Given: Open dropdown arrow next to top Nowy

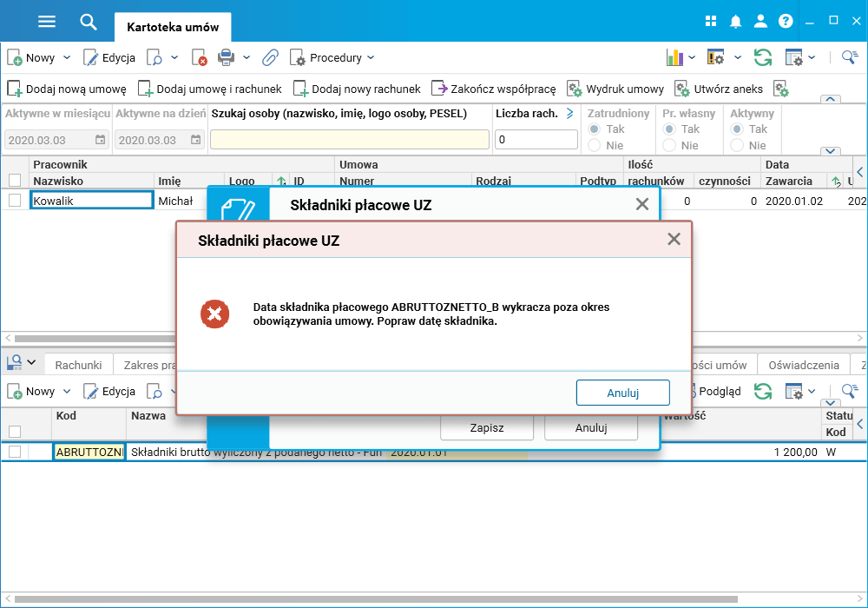Looking at the screenshot, I should (x=67, y=57).
